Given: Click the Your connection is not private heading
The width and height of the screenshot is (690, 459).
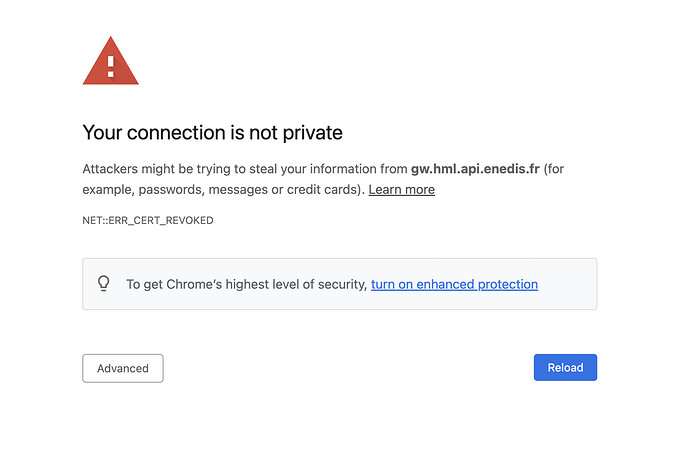Looking at the screenshot, I should (212, 132).
